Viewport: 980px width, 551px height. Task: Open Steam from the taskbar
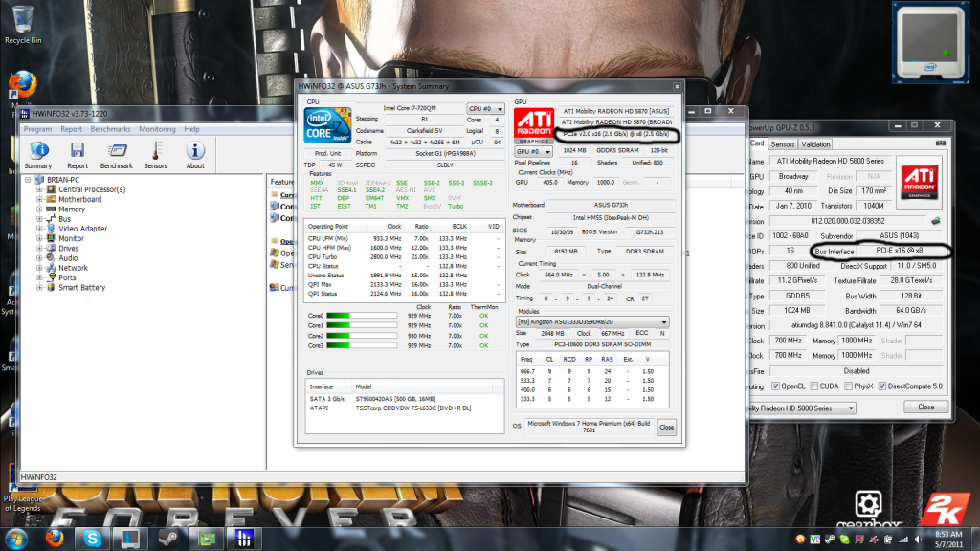tap(168, 538)
